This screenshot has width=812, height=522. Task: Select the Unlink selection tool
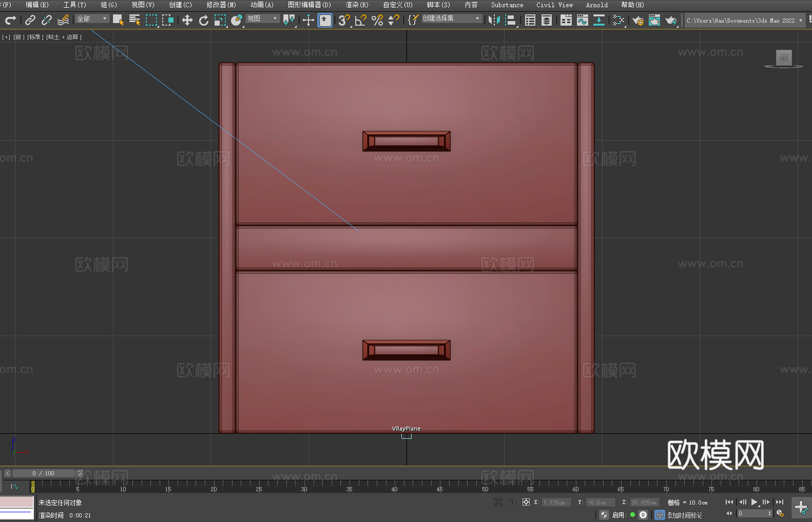tap(47, 20)
